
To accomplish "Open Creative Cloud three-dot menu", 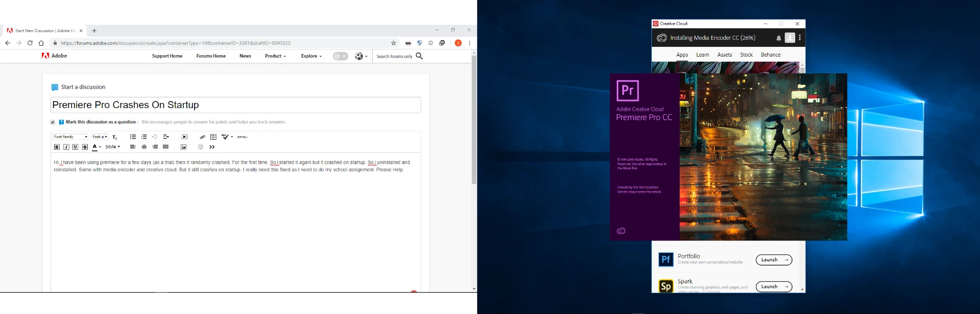I will (x=800, y=38).
